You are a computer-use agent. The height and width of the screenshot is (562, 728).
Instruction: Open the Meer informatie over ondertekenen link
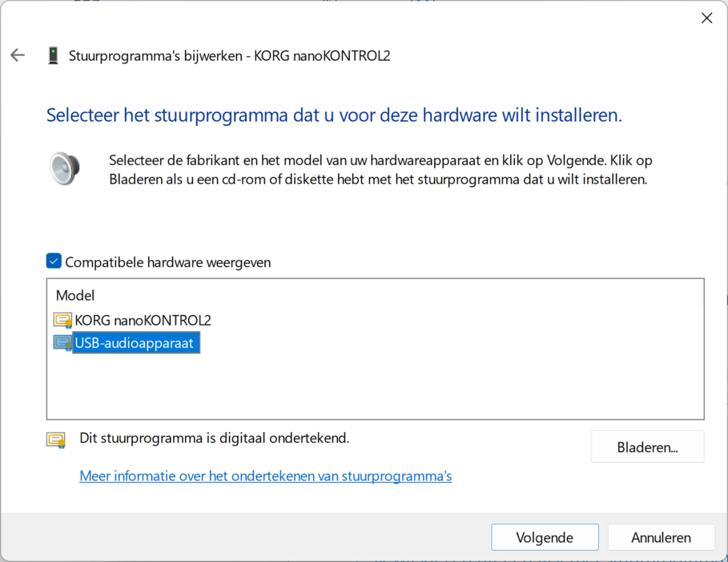[x=266, y=476]
